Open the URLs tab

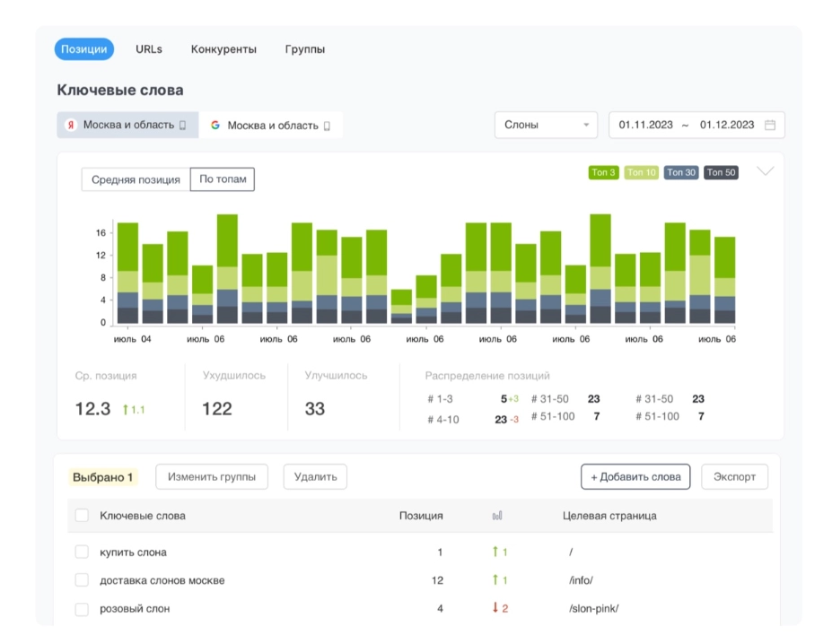(x=149, y=49)
